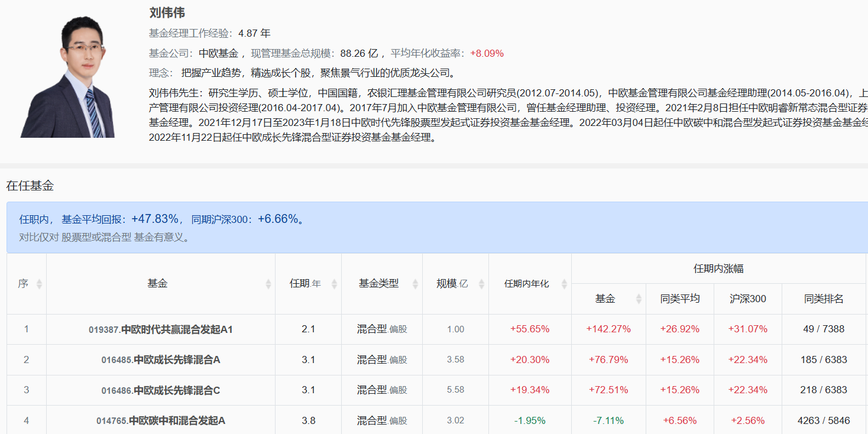Click ranking 185 / 6383 cell
Viewport: 868px width, 434px height.
tap(824, 359)
